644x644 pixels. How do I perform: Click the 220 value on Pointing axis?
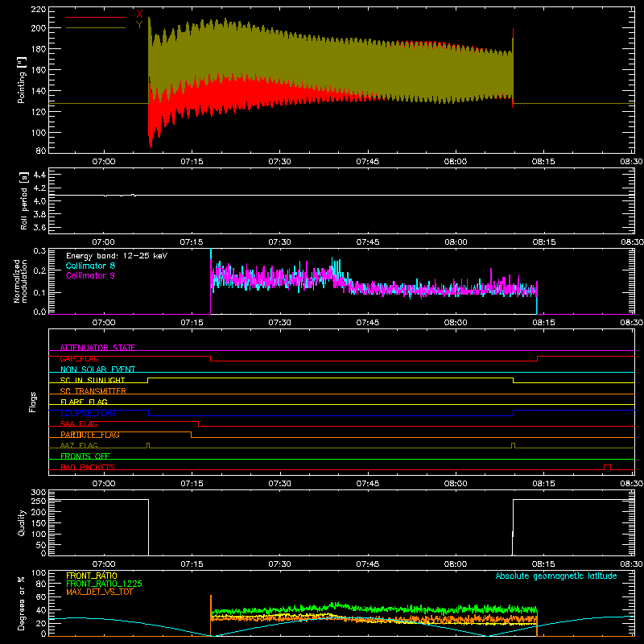(x=39, y=9)
